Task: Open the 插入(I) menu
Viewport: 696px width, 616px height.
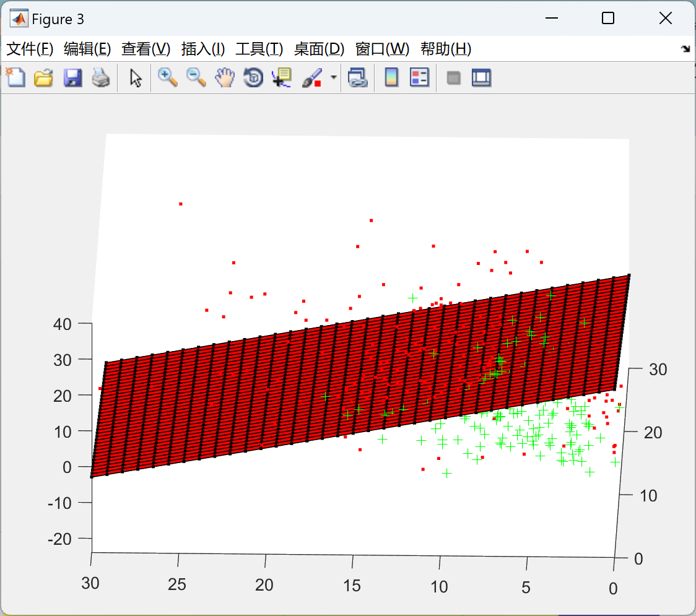Action: (x=203, y=49)
